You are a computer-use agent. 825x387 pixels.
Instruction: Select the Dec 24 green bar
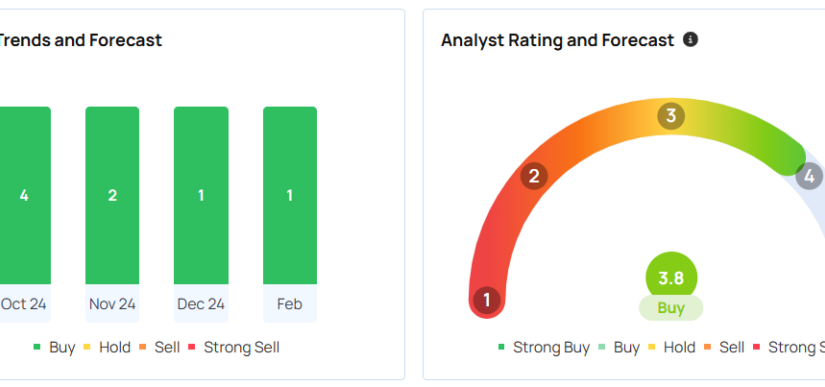coord(201,195)
